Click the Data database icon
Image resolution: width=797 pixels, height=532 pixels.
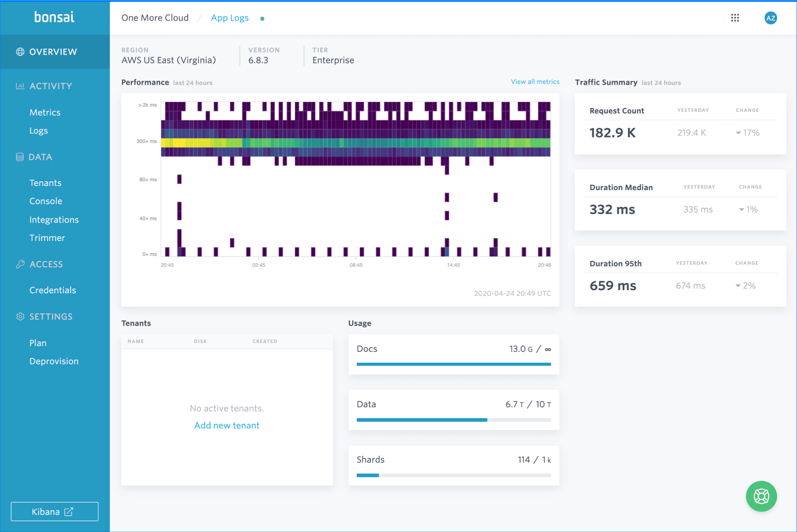[x=20, y=157]
